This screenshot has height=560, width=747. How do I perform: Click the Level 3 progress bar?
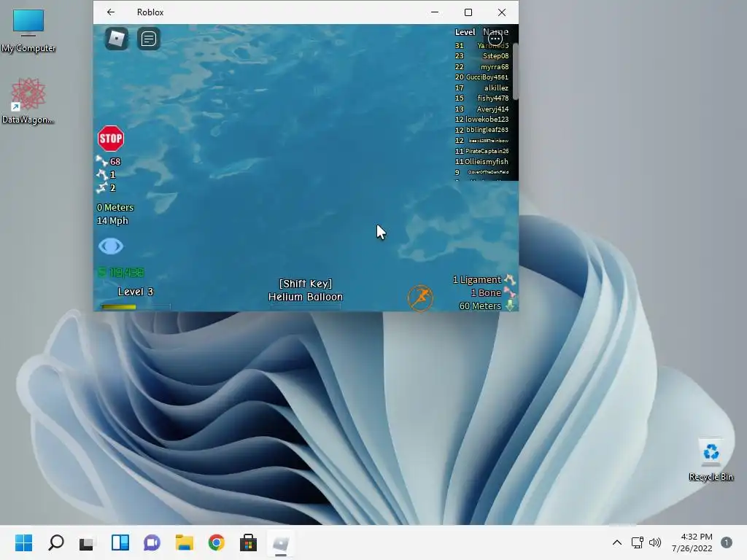[135, 307]
